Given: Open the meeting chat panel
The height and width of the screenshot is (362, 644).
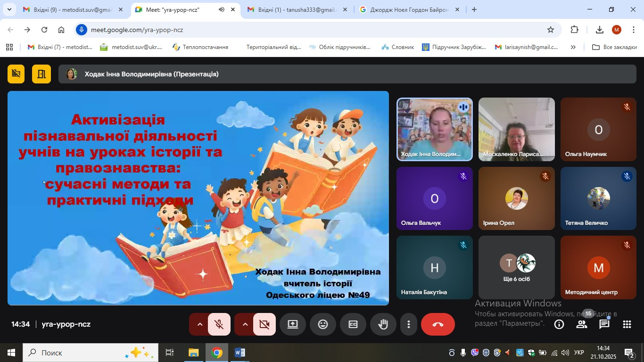Looking at the screenshot, I should coord(604,324).
